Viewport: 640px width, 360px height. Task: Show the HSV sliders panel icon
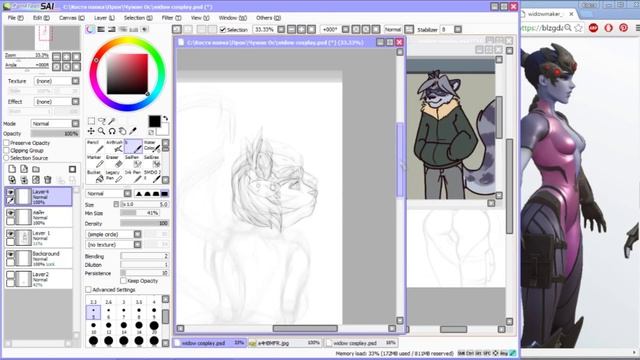pyautogui.click(x=111, y=29)
